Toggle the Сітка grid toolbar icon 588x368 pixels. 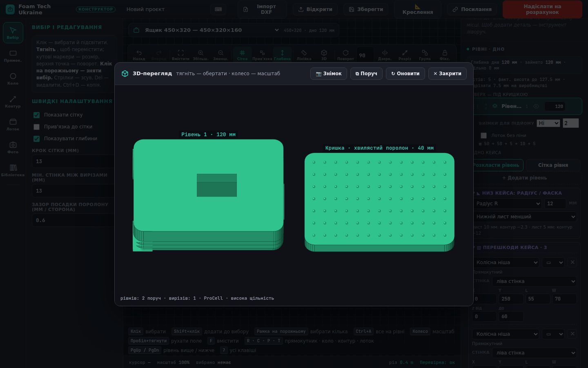point(242,55)
